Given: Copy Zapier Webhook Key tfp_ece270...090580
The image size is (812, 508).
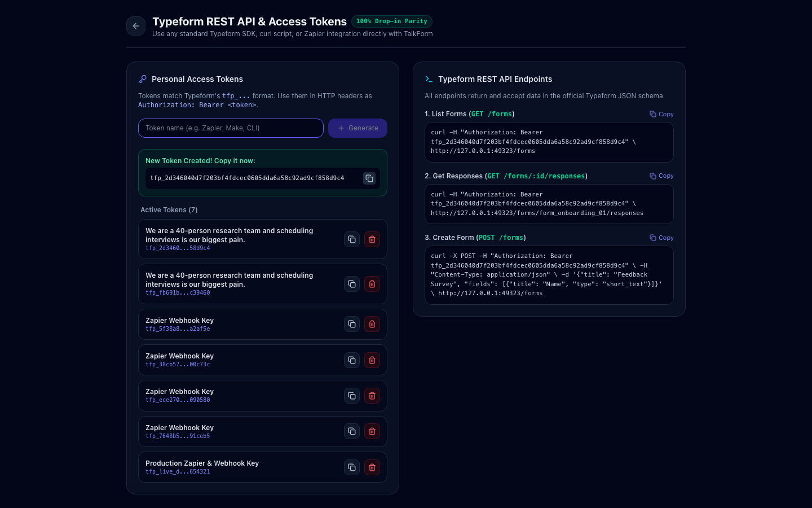Looking at the screenshot, I should 352,396.
